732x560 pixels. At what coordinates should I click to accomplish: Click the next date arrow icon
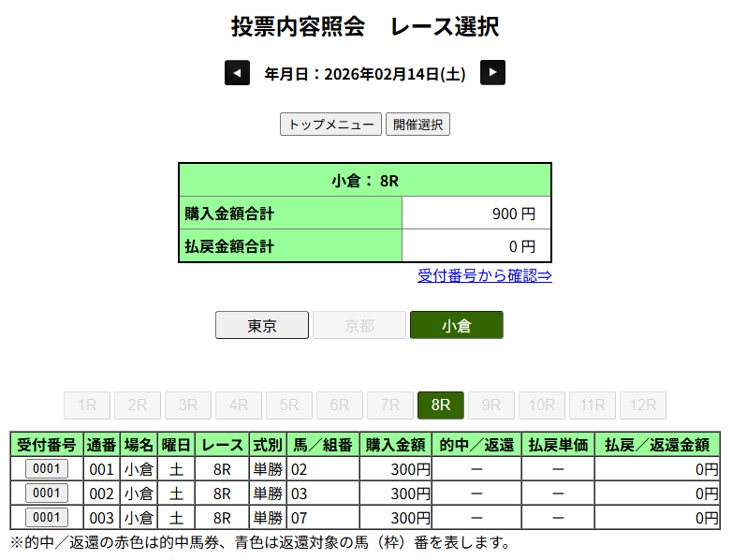[492, 73]
